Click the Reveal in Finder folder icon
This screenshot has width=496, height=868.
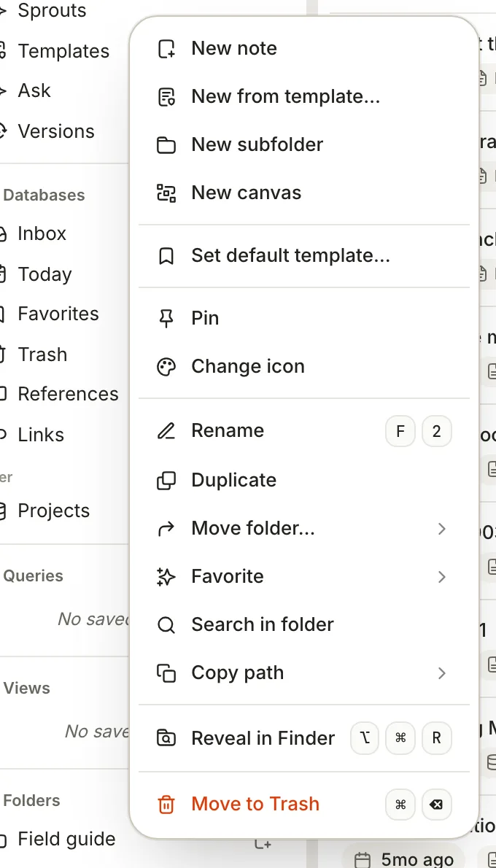tap(166, 738)
